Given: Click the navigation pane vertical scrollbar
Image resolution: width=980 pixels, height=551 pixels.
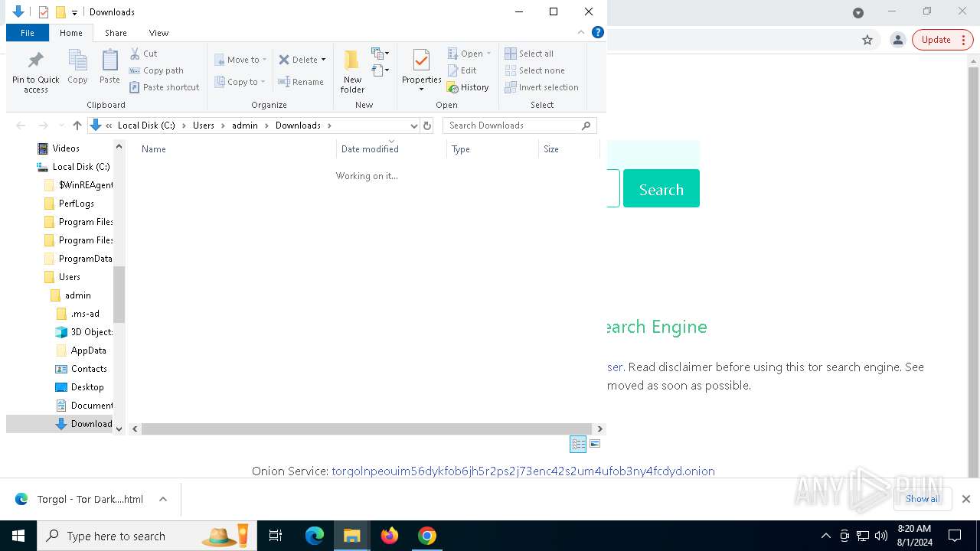Looking at the screenshot, I should pos(119,295).
